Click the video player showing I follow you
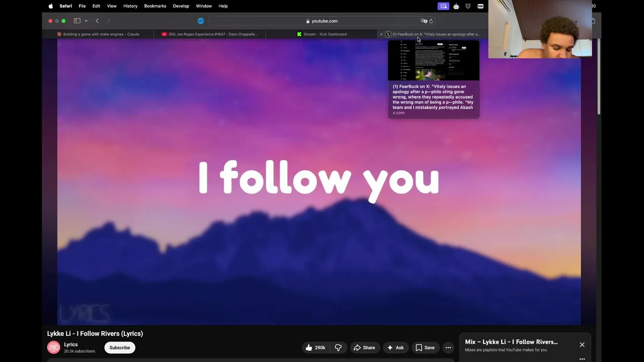This screenshot has height=362, width=644. pos(319,182)
